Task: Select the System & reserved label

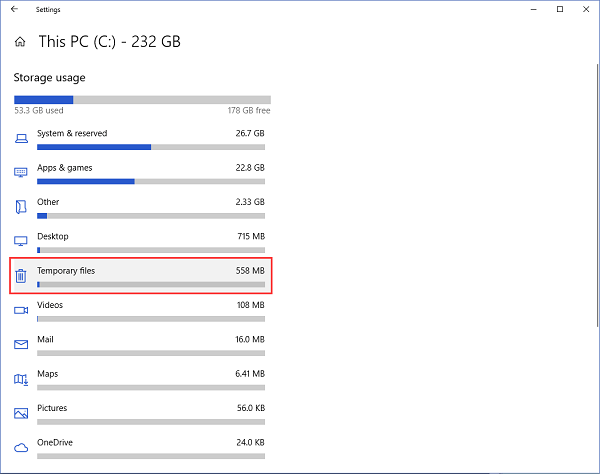Action: click(72, 133)
